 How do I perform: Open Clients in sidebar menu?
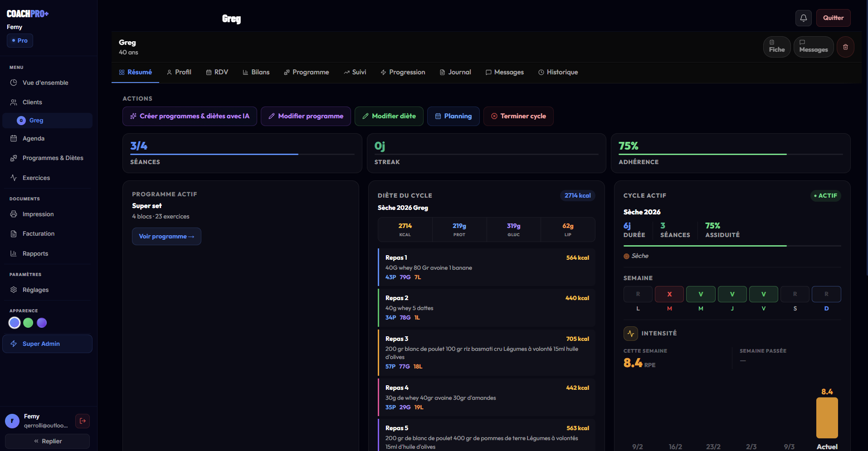pyautogui.click(x=47, y=102)
